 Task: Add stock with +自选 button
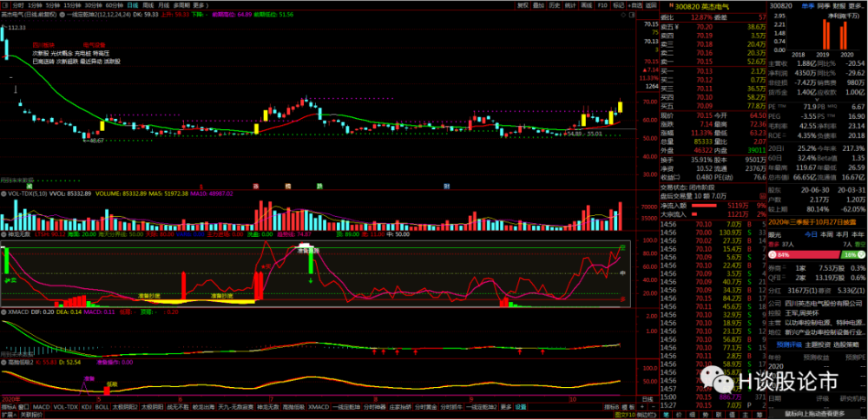tap(635, 5)
